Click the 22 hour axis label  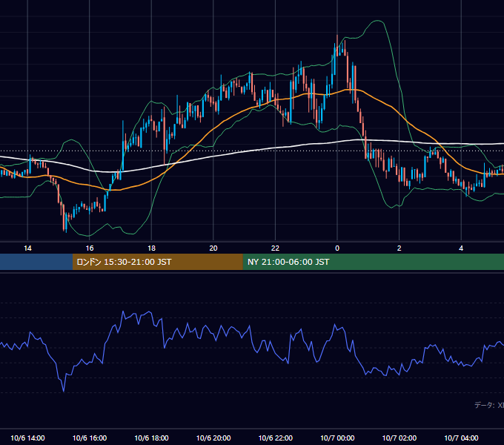[275, 248]
